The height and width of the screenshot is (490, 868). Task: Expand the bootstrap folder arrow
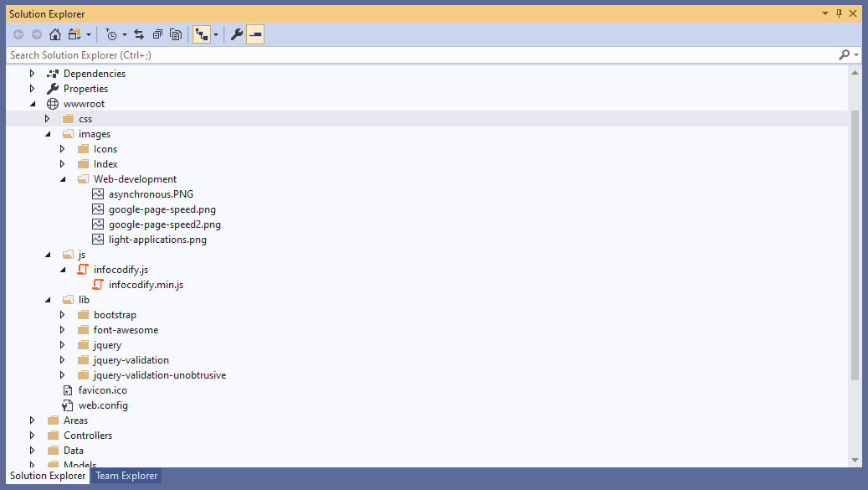coord(63,315)
